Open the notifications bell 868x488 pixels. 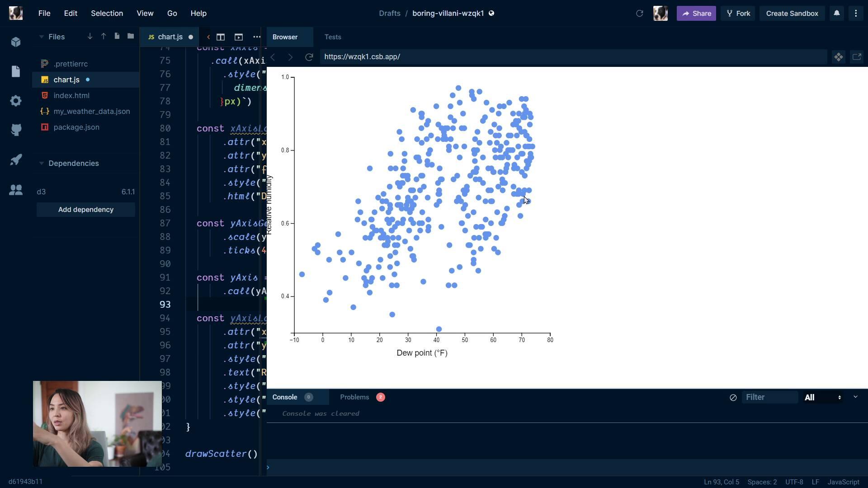[837, 13]
